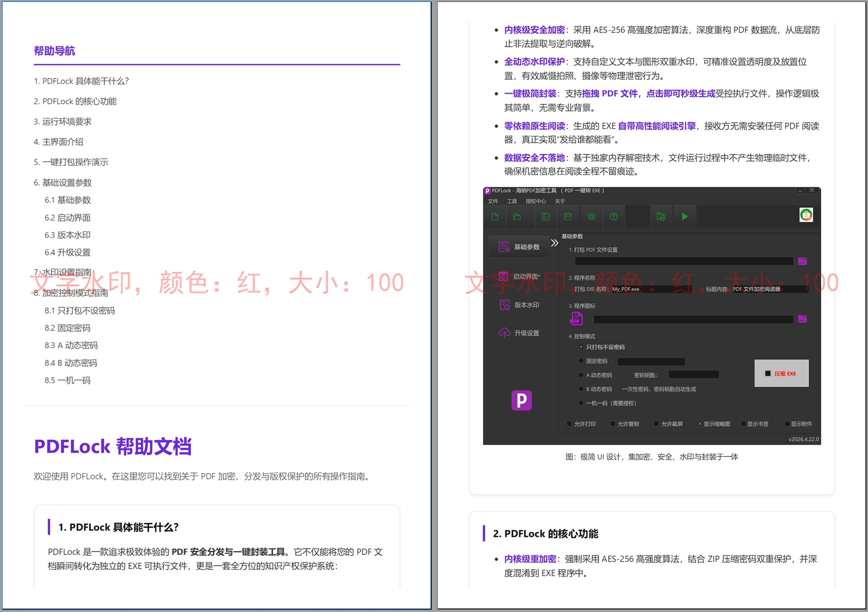
Task: Jump to '6.3 版本水印' sub-link
Action: [x=67, y=235]
